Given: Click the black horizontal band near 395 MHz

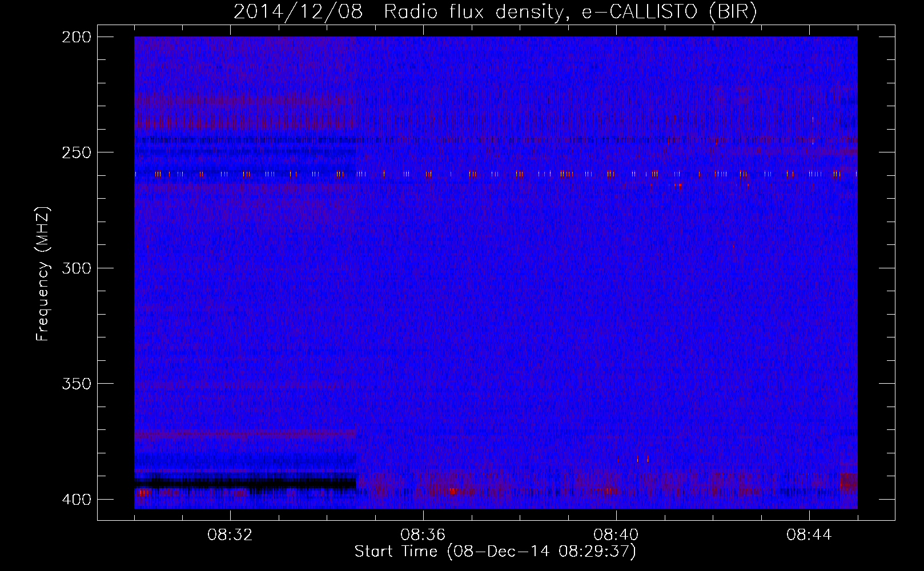Looking at the screenshot, I should tap(245, 483).
